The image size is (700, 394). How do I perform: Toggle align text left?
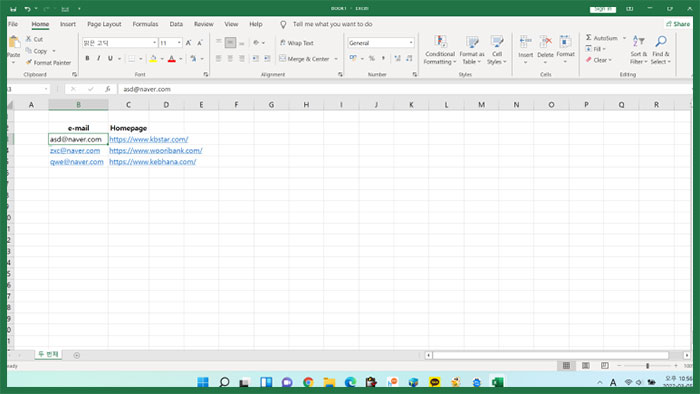(x=219, y=58)
